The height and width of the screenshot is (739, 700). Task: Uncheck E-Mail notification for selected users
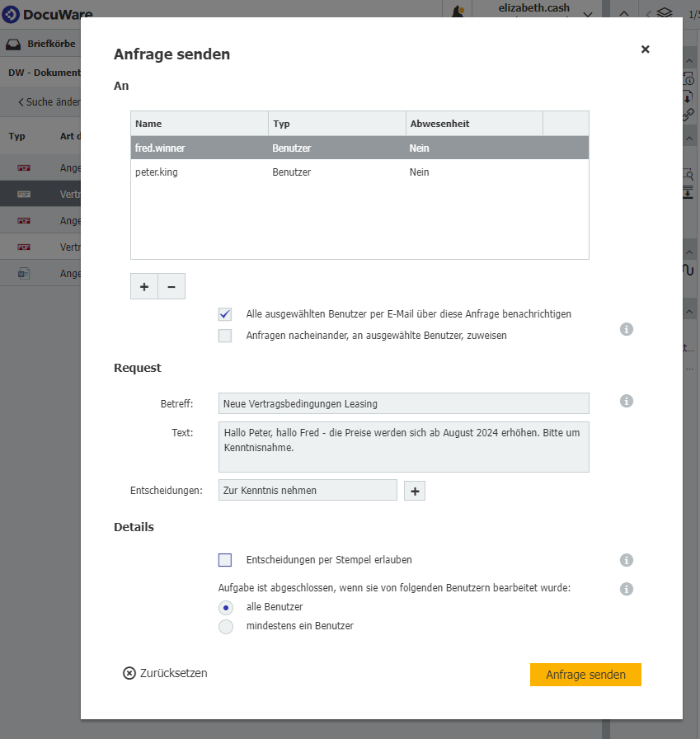224,314
